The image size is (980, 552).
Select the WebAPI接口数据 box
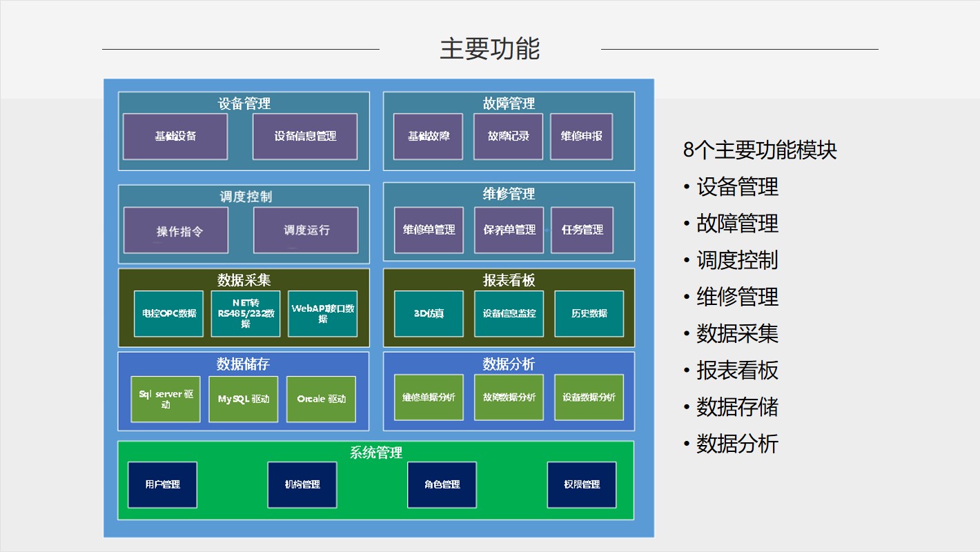click(x=322, y=314)
